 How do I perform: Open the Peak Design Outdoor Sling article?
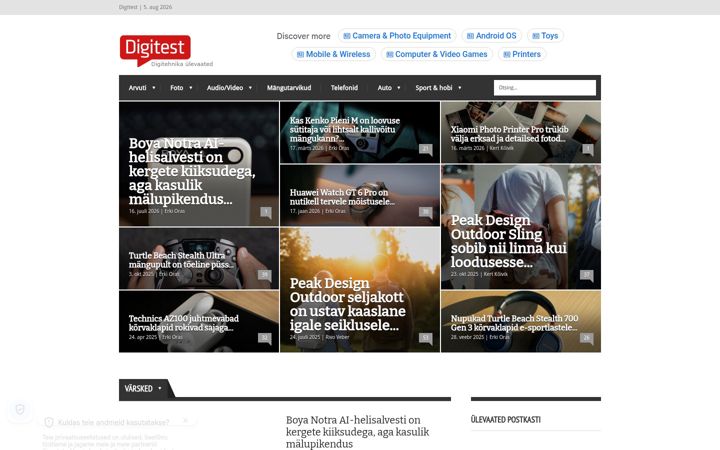coord(509,241)
